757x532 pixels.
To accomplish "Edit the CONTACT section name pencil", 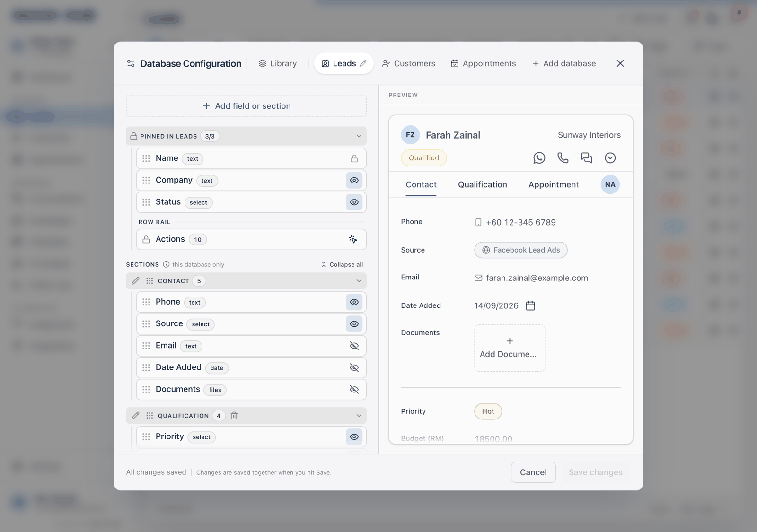I will click(135, 281).
